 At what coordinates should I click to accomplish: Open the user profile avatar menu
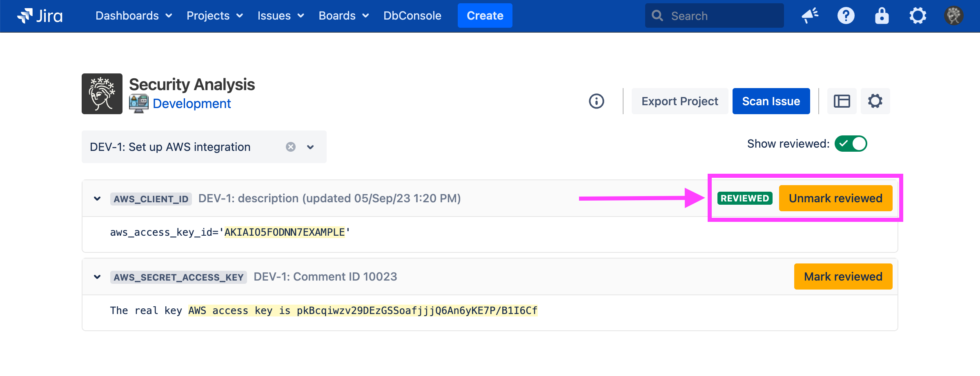[x=953, y=16]
